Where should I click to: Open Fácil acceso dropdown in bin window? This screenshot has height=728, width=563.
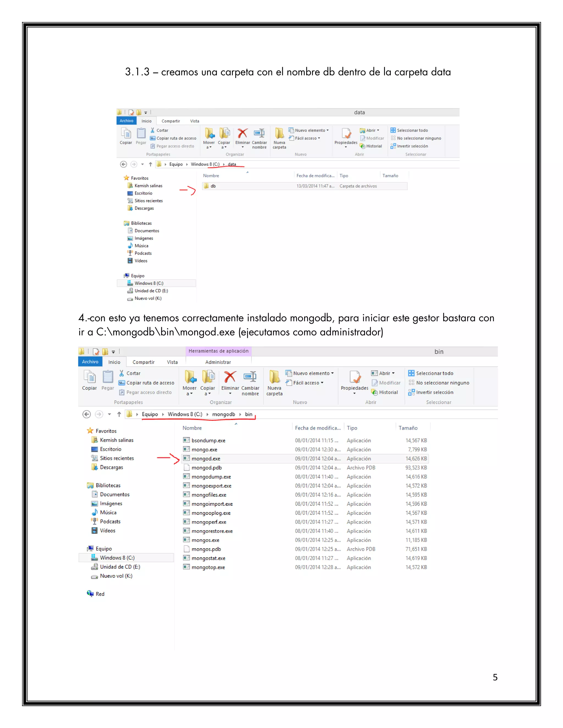coord(305,383)
